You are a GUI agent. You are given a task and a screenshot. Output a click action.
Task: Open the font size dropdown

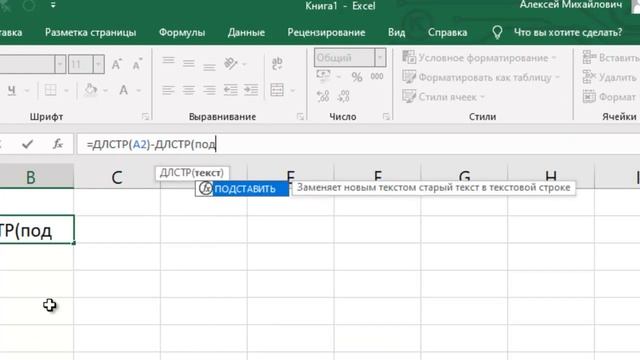98,64
